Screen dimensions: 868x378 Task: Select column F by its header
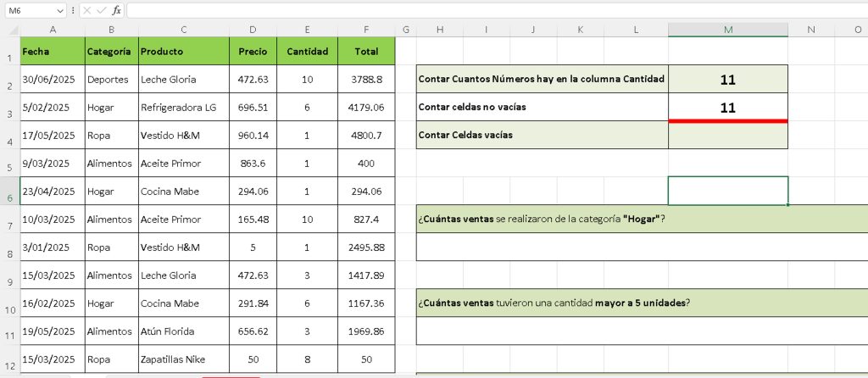pos(366,30)
